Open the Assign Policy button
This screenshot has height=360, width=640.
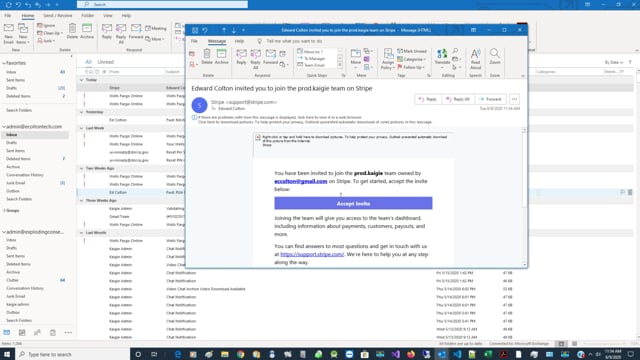(388, 59)
